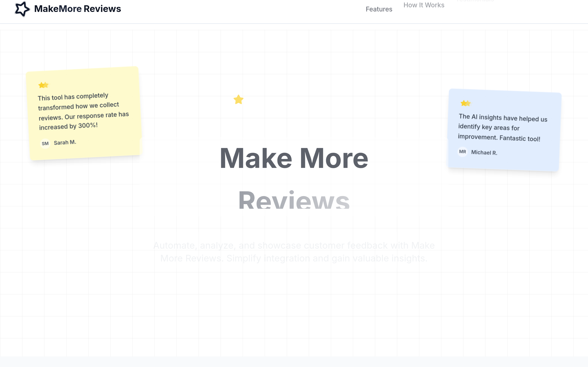Click the MR avatar circle
The height and width of the screenshot is (367, 588).
[x=462, y=152]
